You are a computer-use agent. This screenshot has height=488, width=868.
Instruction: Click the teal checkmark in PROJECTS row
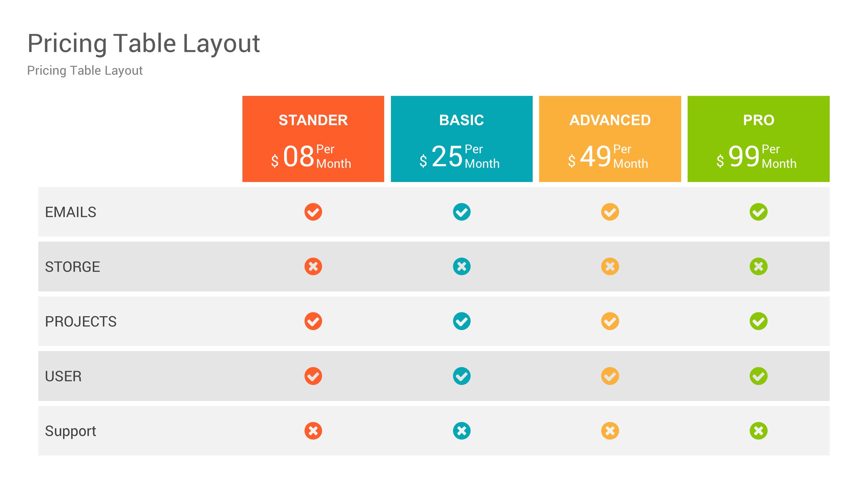point(461,321)
